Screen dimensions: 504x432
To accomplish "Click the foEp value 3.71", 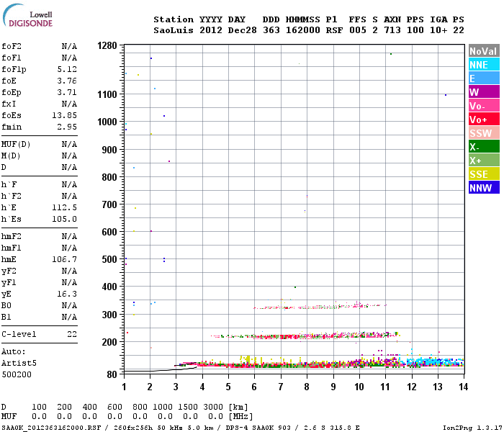I will 67,93.
